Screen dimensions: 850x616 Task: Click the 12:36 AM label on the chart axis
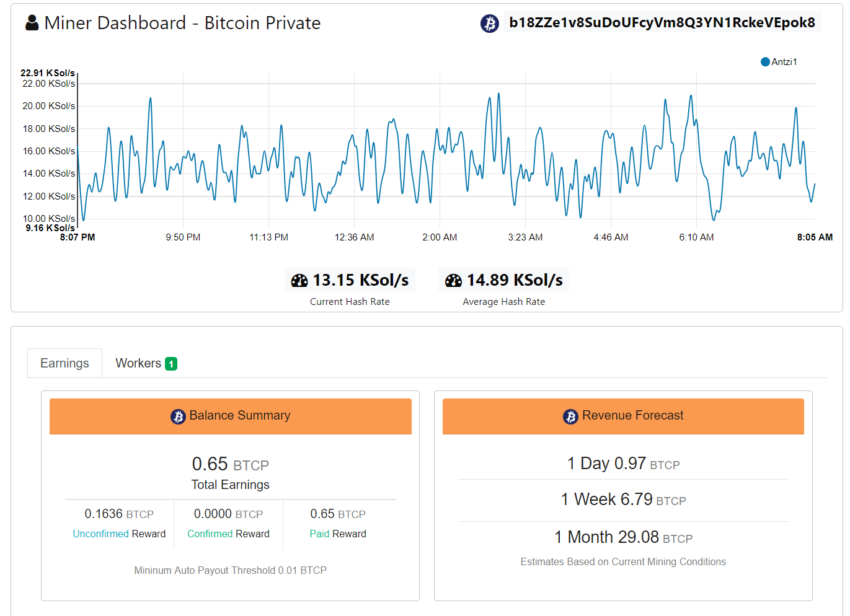click(x=354, y=237)
